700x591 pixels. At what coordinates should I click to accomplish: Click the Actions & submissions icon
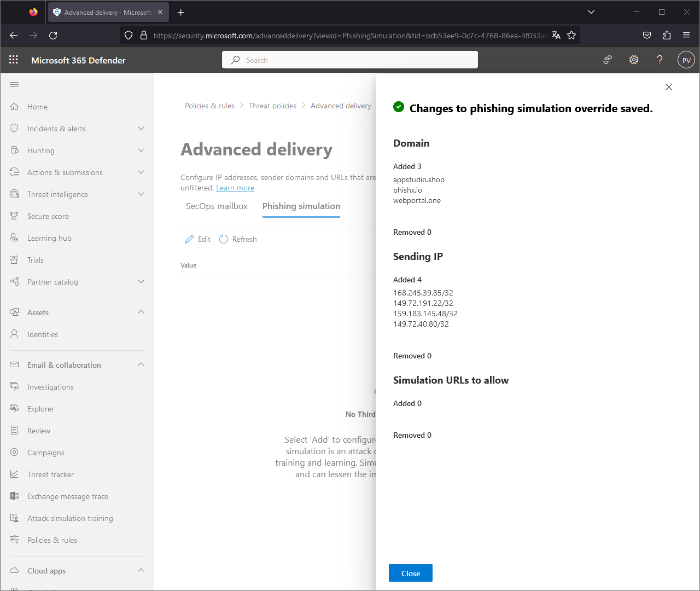pos(14,172)
